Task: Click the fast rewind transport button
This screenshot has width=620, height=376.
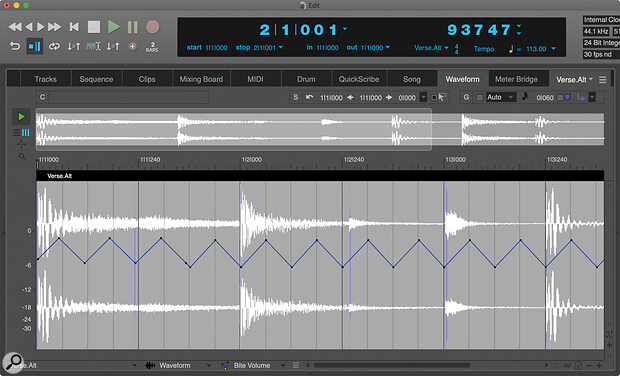Action: [x=15, y=27]
